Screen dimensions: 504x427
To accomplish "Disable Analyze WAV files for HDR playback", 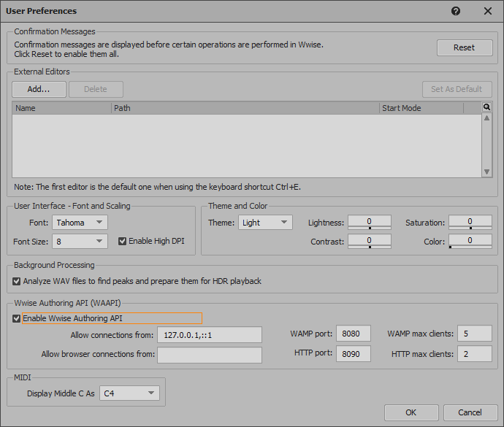I will click(17, 281).
